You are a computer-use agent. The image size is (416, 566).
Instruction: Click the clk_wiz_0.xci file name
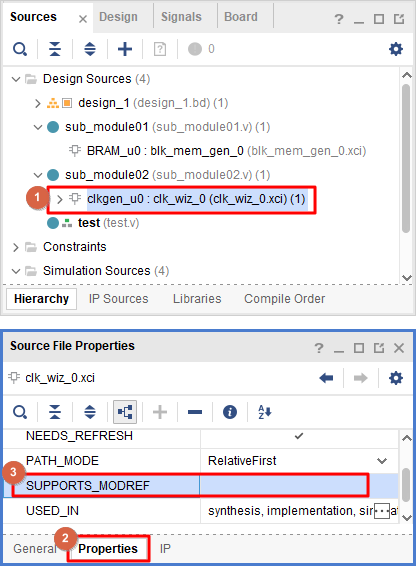tap(60, 378)
